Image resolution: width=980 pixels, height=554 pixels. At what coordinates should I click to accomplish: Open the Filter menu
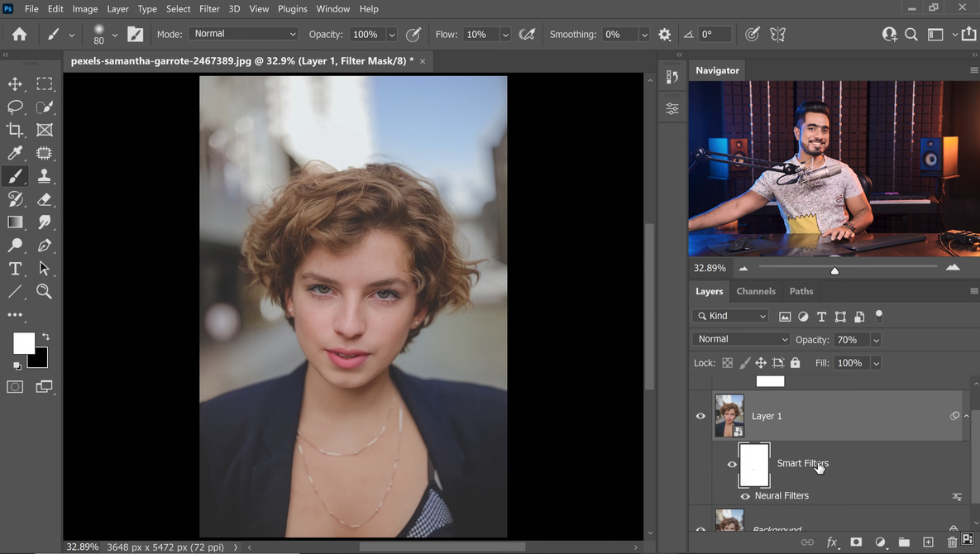tap(208, 8)
